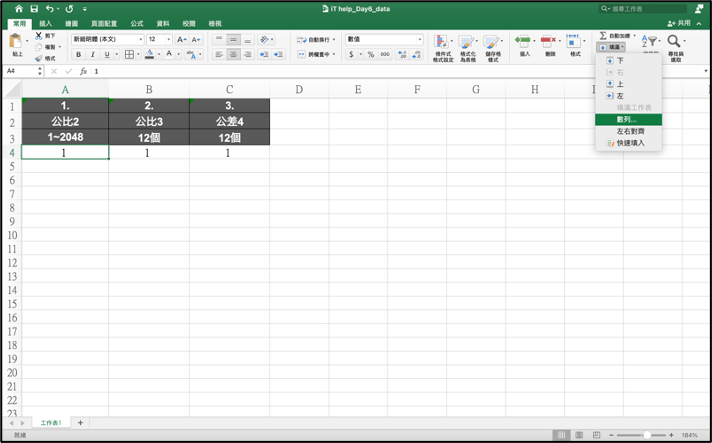The image size is (712, 443).
Task: Undo the last action
Action: pos(49,9)
